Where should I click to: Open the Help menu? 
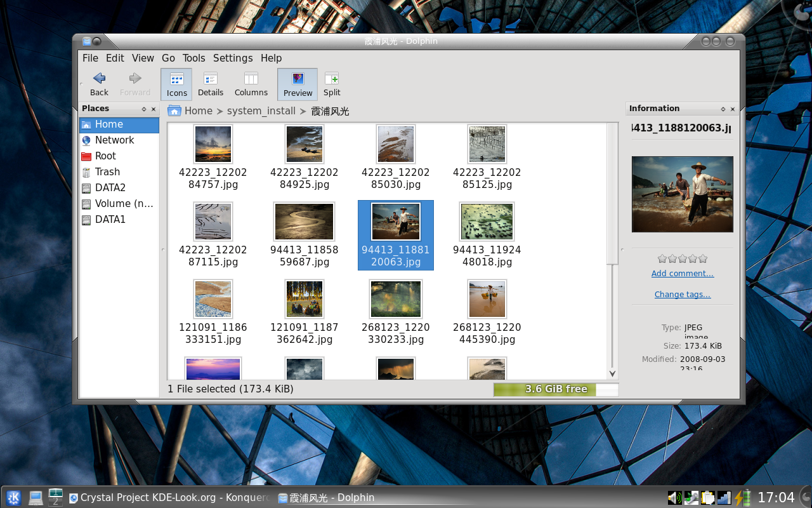pos(271,58)
